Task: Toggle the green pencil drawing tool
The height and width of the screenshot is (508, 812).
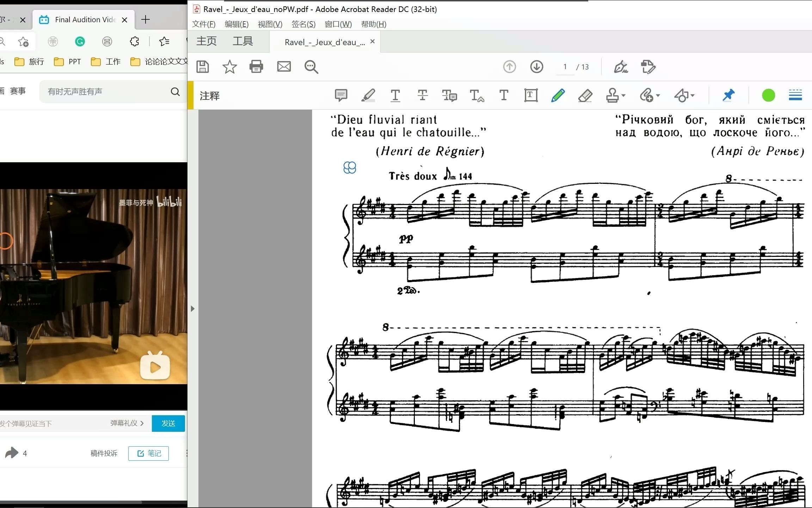Action: point(558,95)
